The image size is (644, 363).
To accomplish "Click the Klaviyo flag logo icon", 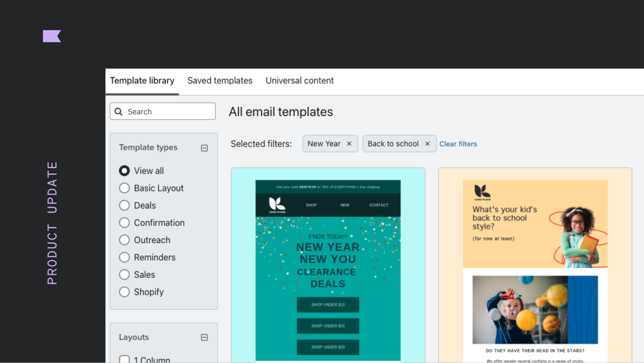I will tap(52, 36).
